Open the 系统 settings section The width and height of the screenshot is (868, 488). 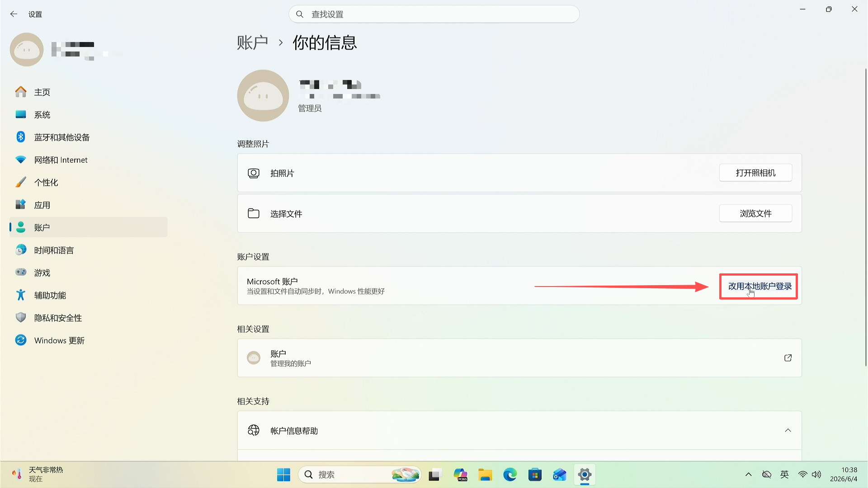pos(88,114)
